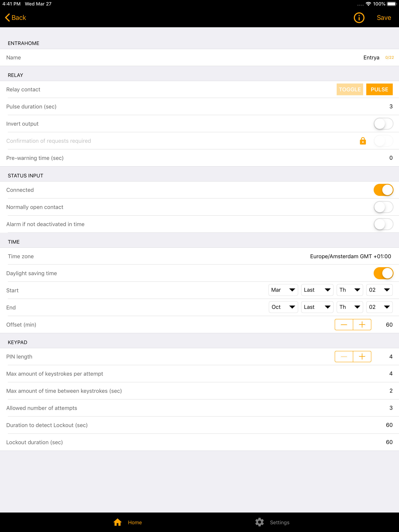Turn off Daylight saving time

383,273
